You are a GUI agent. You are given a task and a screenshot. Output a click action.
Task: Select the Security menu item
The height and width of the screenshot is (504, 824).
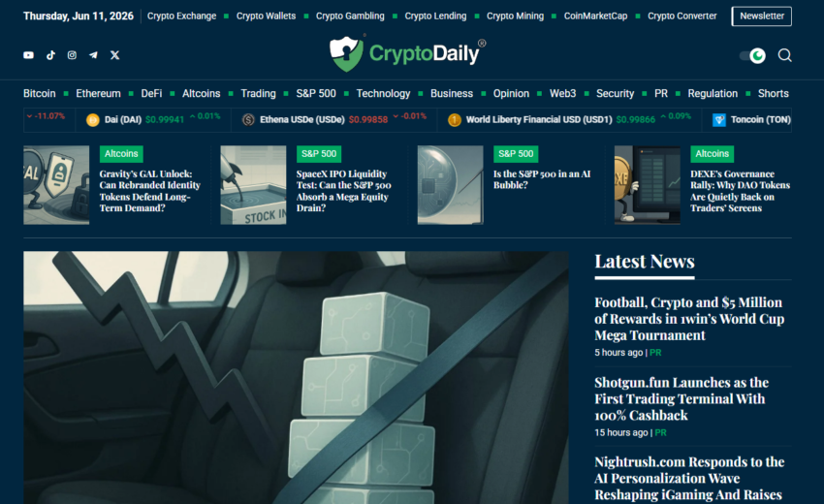[x=615, y=94]
